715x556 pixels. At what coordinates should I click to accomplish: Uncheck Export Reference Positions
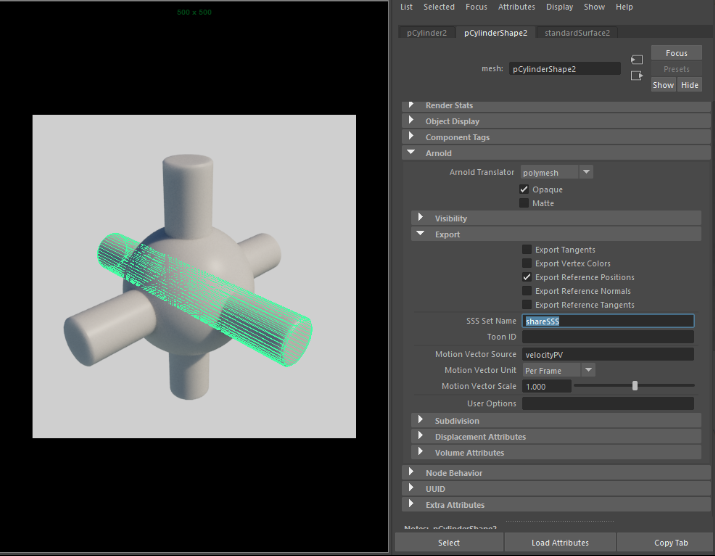tap(527, 277)
